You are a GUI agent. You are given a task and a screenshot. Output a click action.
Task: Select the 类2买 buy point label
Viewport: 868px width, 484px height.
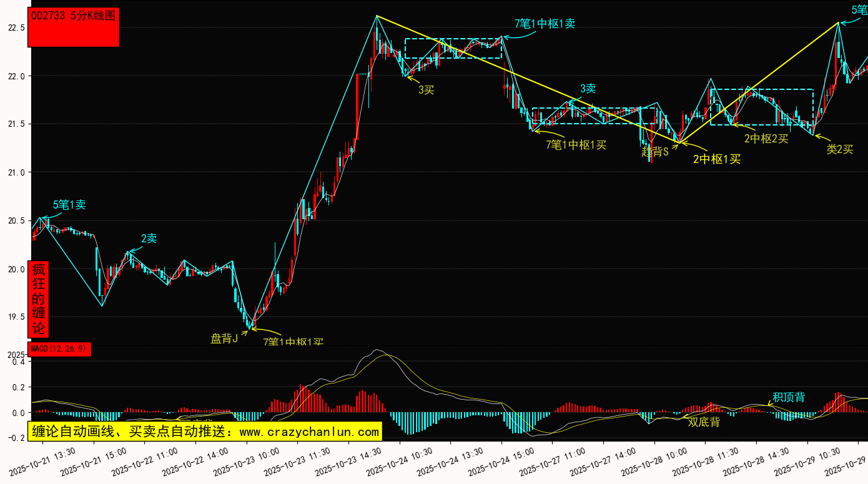coord(840,149)
